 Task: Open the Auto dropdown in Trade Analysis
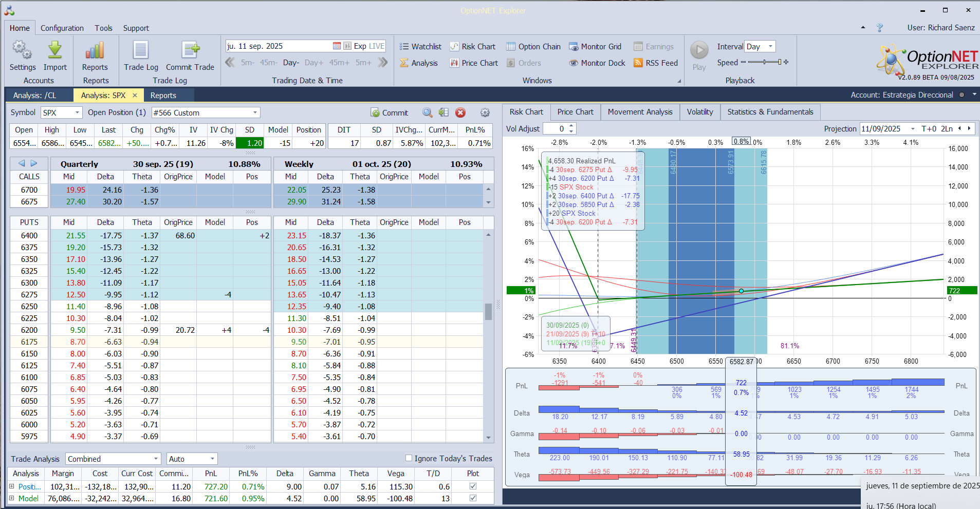point(212,459)
